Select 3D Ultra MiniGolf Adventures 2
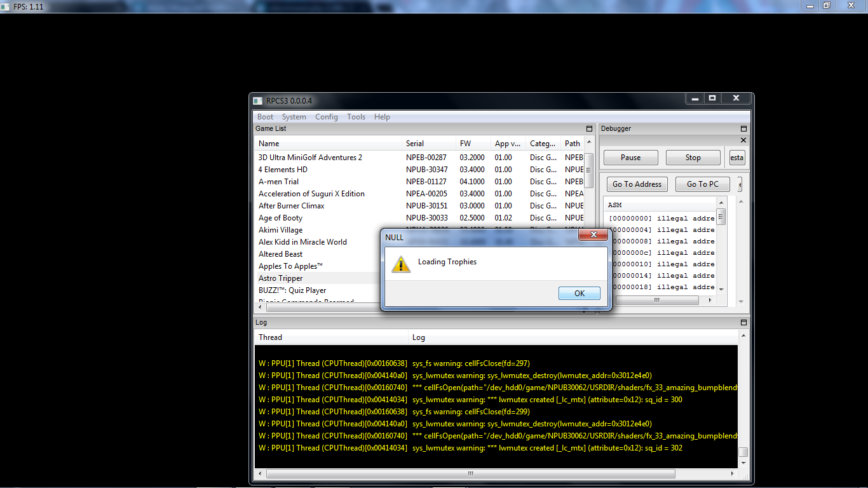This screenshot has width=868, height=488. pyautogui.click(x=310, y=158)
